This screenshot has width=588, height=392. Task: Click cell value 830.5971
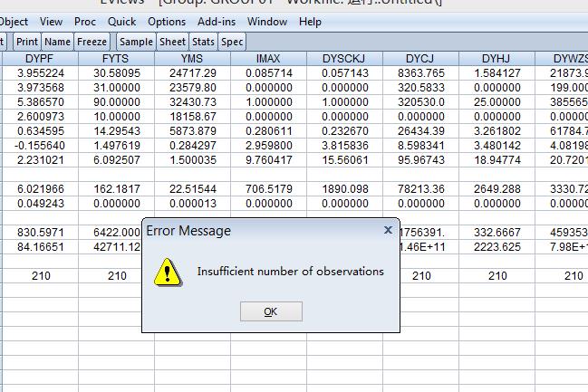[x=41, y=233]
